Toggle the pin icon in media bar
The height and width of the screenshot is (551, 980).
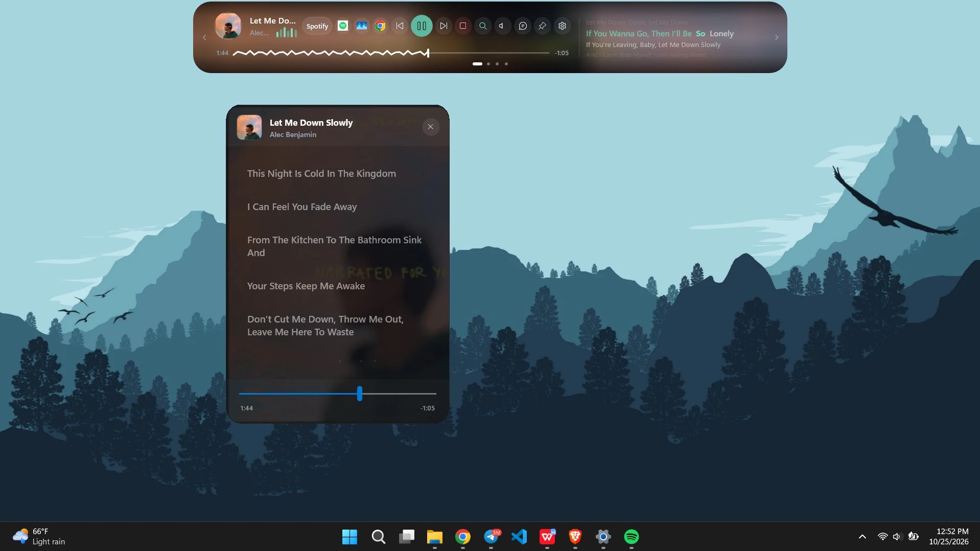click(x=543, y=26)
